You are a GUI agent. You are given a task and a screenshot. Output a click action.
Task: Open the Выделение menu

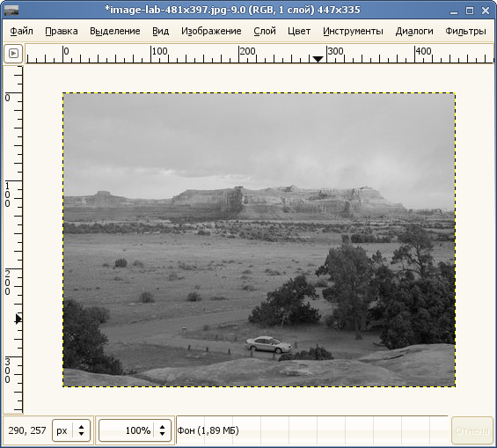pos(115,31)
